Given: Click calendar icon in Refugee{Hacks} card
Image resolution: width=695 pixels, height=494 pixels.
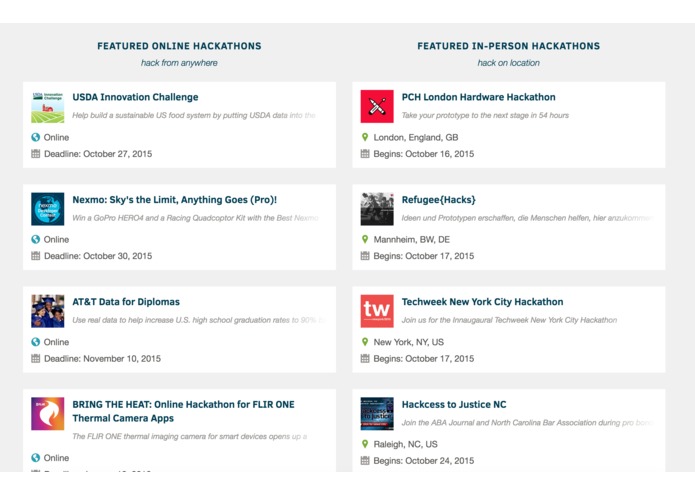Looking at the screenshot, I should (x=365, y=256).
